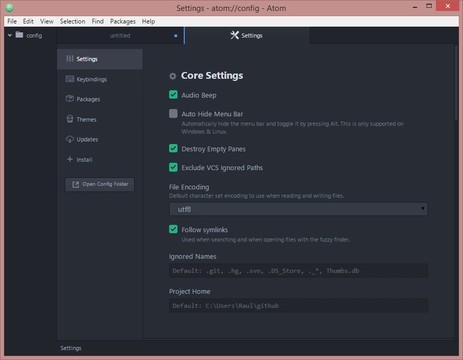This screenshot has width=463, height=360.
Task: Click the package box icon beside Packages
Action: click(70, 99)
